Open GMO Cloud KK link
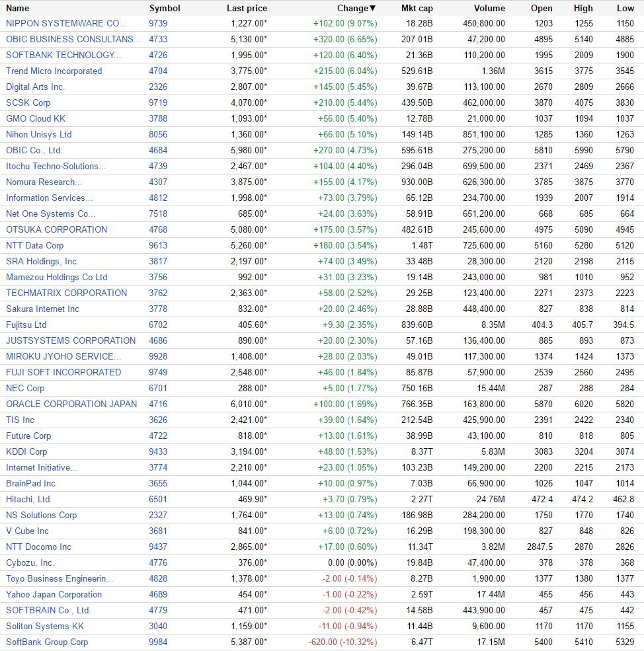The height and width of the screenshot is (651, 644). (36, 118)
